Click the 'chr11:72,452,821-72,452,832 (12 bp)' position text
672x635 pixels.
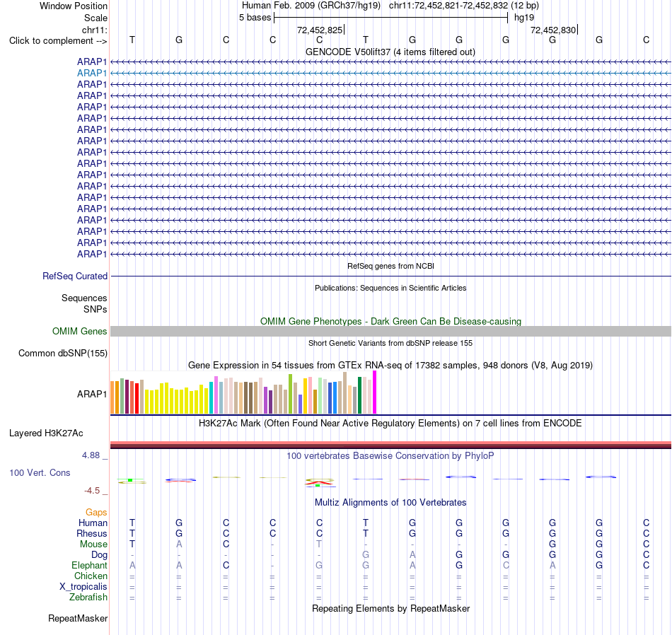click(x=464, y=6)
